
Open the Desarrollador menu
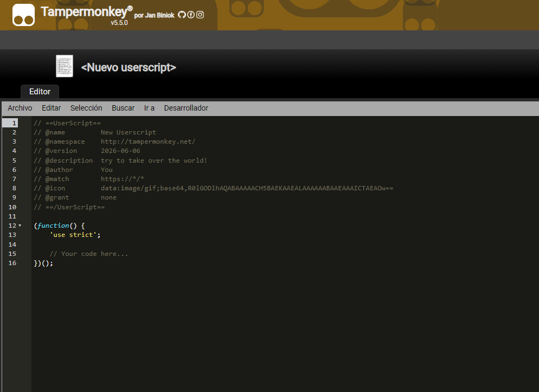[x=186, y=108]
